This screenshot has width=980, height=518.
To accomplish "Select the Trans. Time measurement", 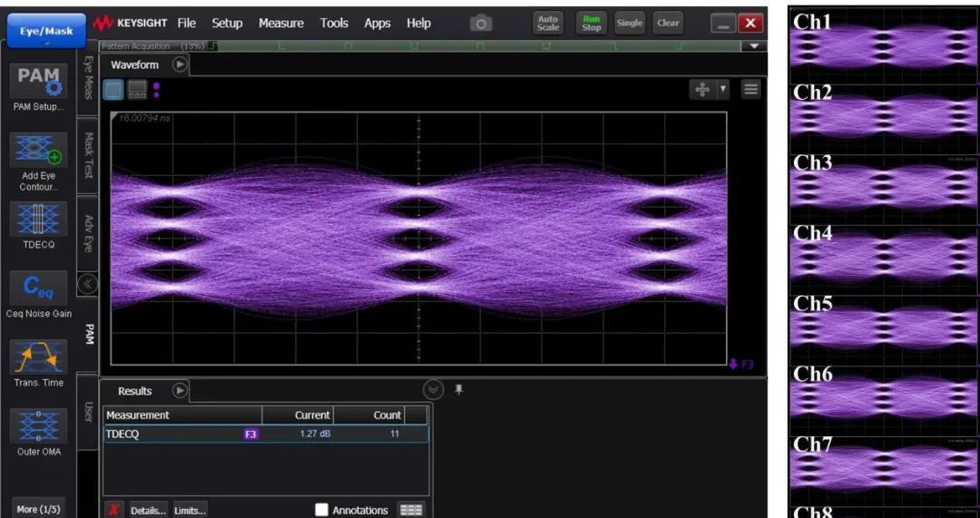I will pos(39,357).
